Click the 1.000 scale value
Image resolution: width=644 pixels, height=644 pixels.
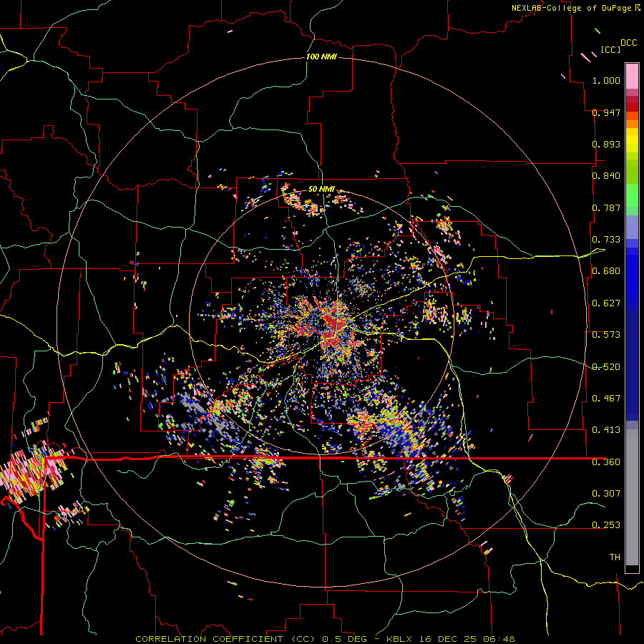606,80
